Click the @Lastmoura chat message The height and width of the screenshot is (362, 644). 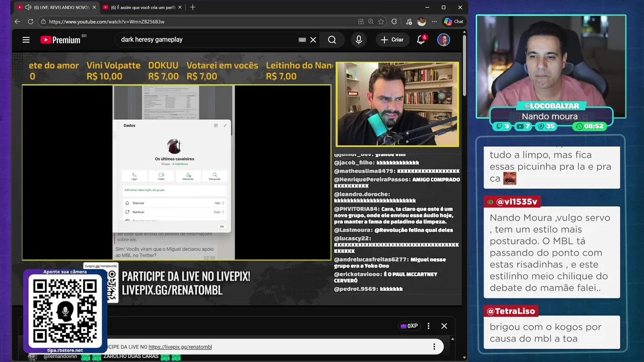click(394, 230)
